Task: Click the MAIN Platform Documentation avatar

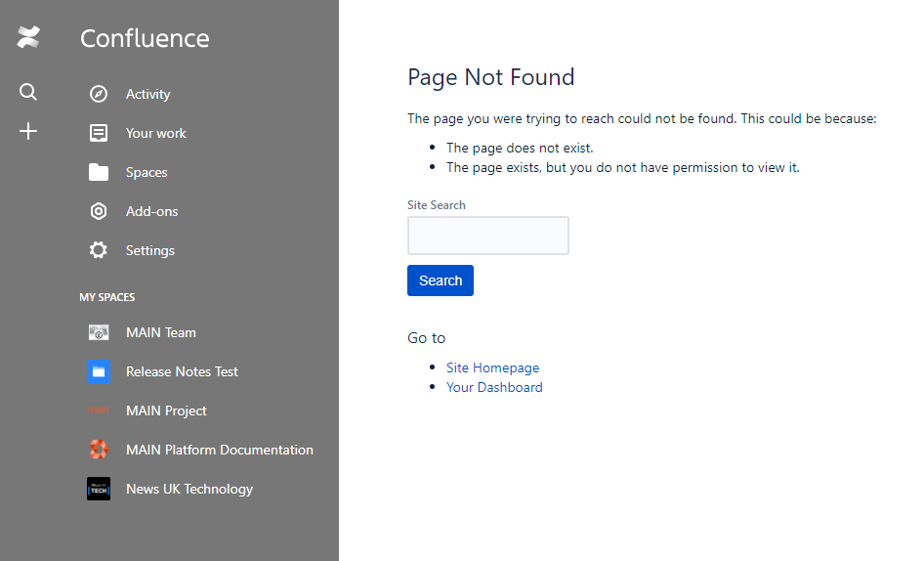Action: 99,450
